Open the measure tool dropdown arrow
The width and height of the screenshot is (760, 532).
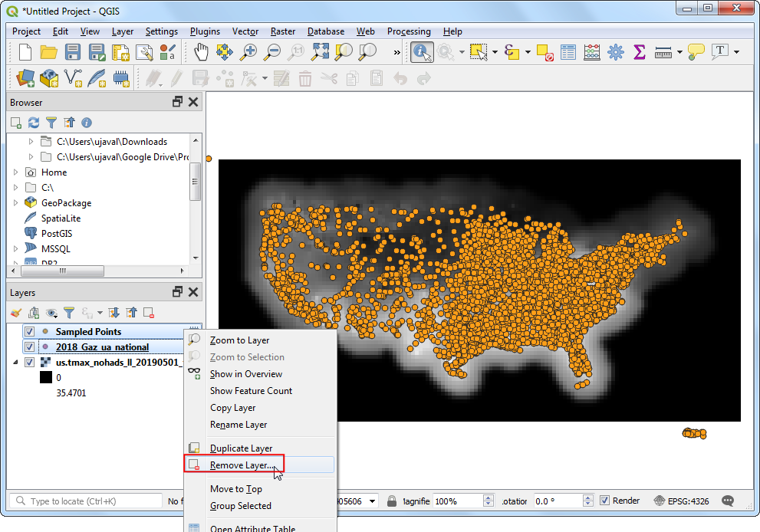click(679, 52)
